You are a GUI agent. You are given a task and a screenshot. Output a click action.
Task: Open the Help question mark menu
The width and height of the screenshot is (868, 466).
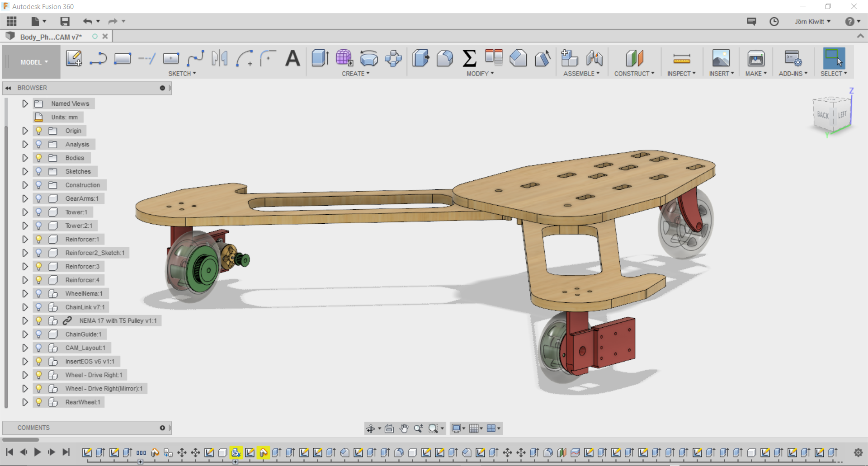tap(853, 22)
